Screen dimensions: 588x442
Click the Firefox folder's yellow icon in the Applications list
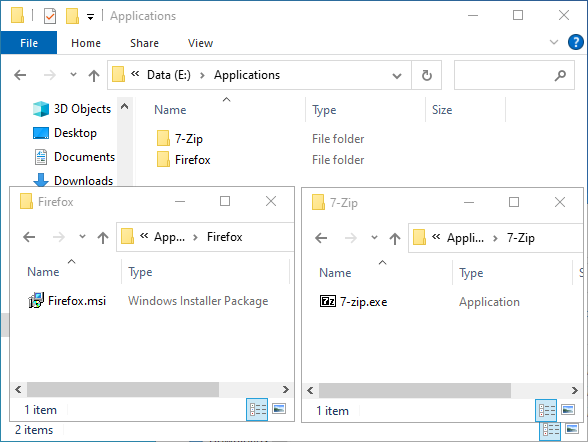[163, 159]
